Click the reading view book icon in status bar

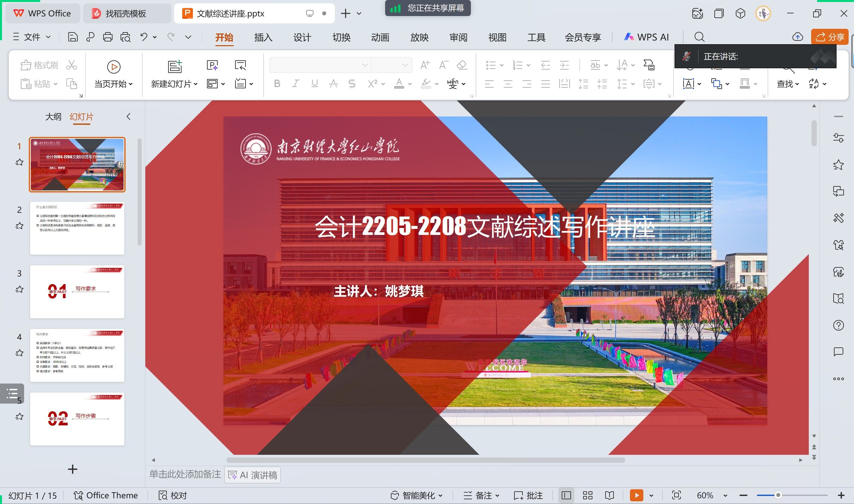[609, 495]
